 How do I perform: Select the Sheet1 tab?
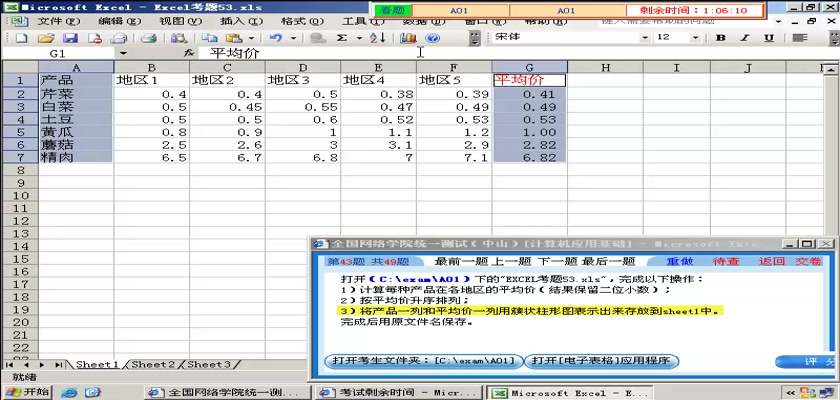[x=97, y=365]
